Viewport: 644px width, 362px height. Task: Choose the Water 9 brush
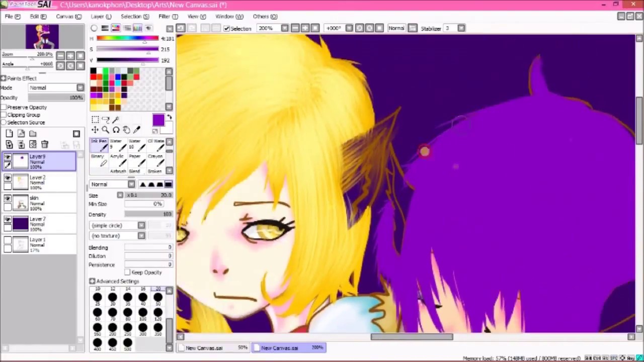[x=117, y=145]
